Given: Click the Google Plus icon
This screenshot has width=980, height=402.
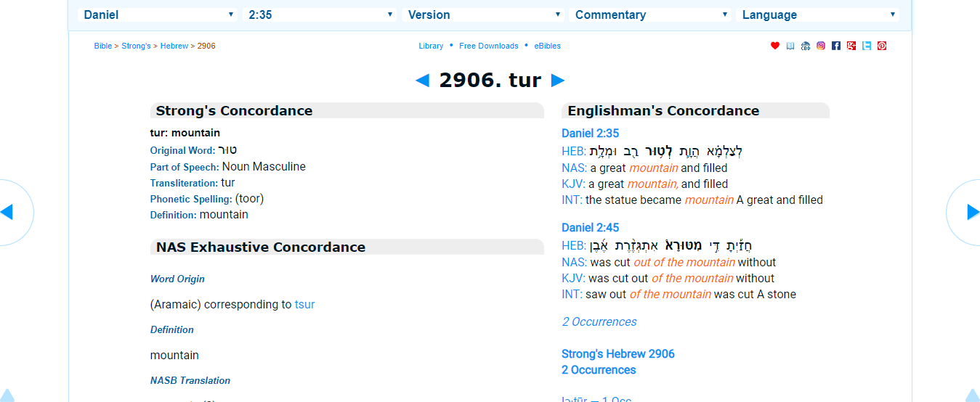Looking at the screenshot, I should coord(851,46).
